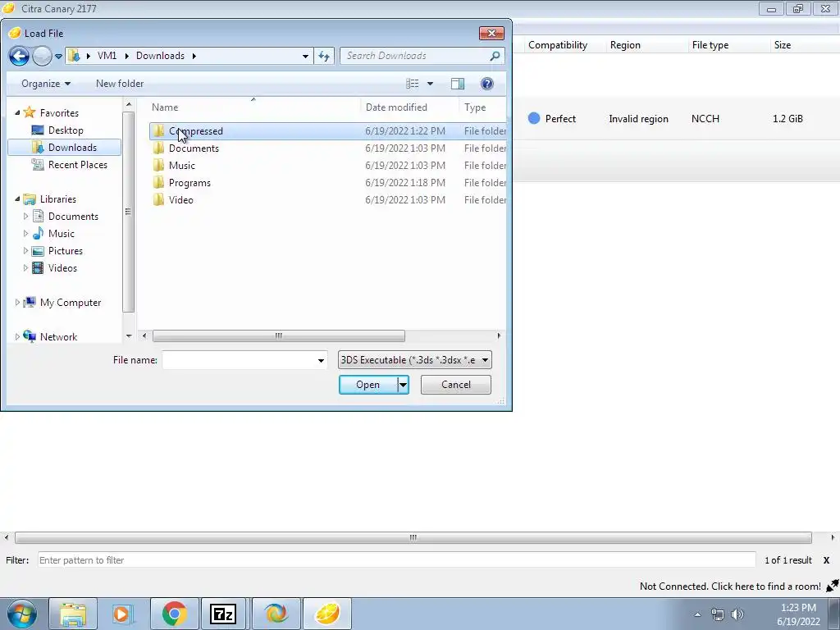Click the navigation pane scroll down arrow
Viewport: 840px width, 630px height.
(x=129, y=336)
